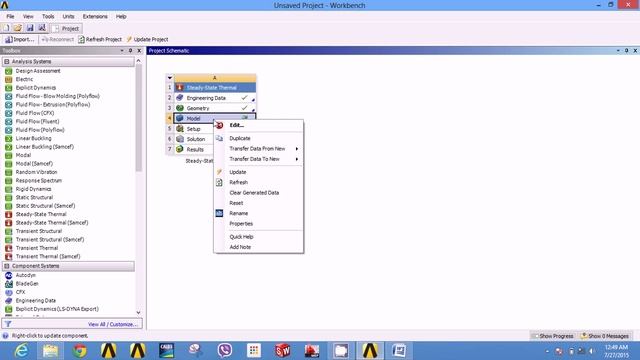Expand Transfer Data From New submenu

[263, 149]
